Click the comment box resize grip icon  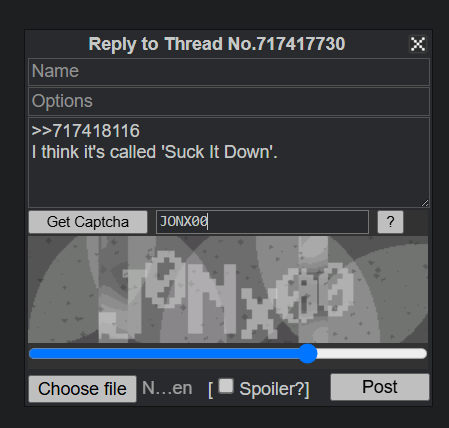(425, 203)
